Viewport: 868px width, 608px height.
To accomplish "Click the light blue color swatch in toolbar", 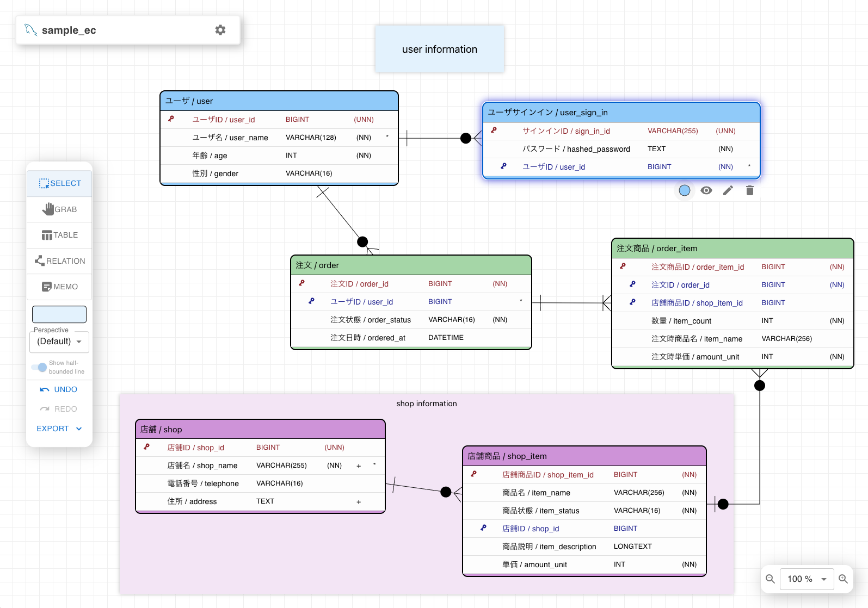I will [x=59, y=314].
